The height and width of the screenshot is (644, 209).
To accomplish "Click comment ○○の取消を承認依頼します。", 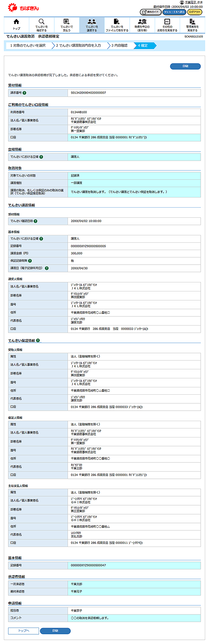I will (x=90, y=618).
